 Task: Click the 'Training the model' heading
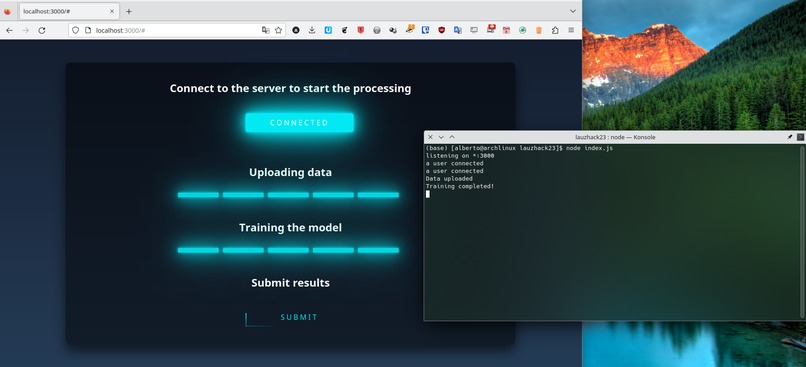point(290,228)
